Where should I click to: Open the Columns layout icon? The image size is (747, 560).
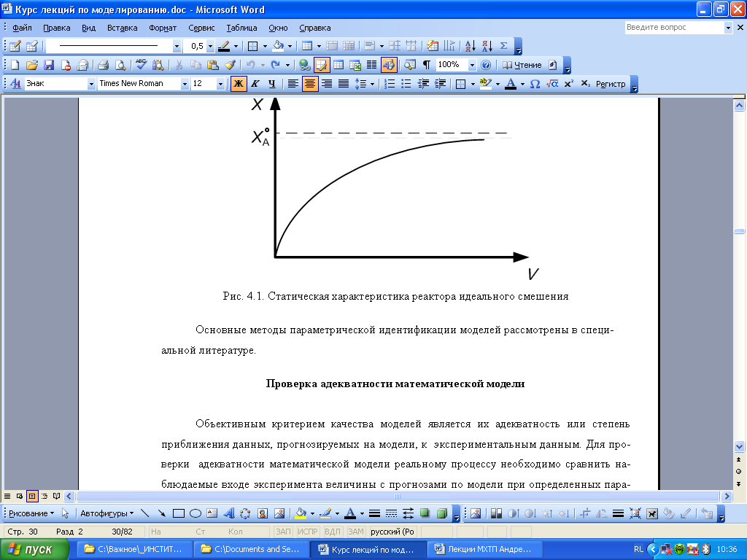pyautogui.click(x=371, y=65)
